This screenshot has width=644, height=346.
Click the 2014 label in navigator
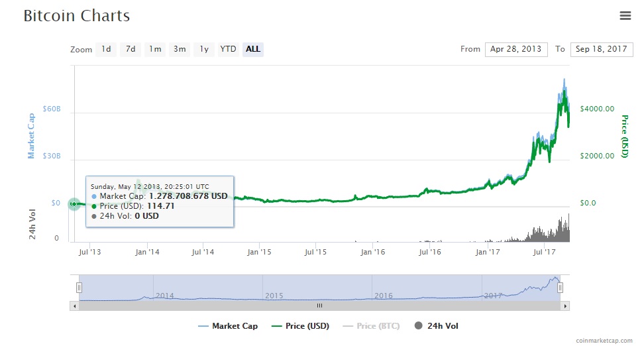[x=165, y=296]
